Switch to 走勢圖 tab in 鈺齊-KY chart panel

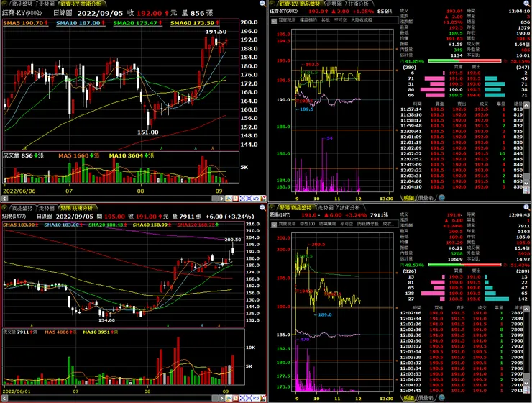47,4
